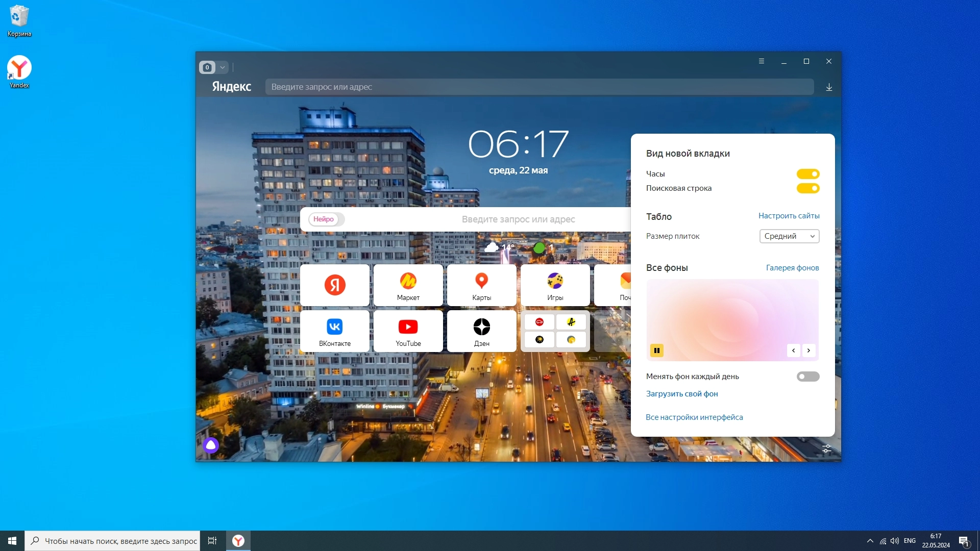Click the new tab customization sliders icon

[x=827, y=449]
